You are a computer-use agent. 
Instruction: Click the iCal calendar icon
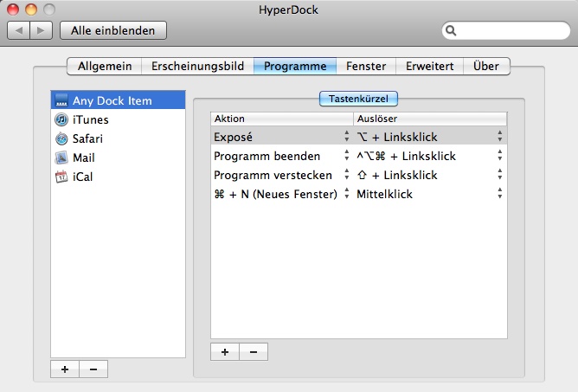61,177
